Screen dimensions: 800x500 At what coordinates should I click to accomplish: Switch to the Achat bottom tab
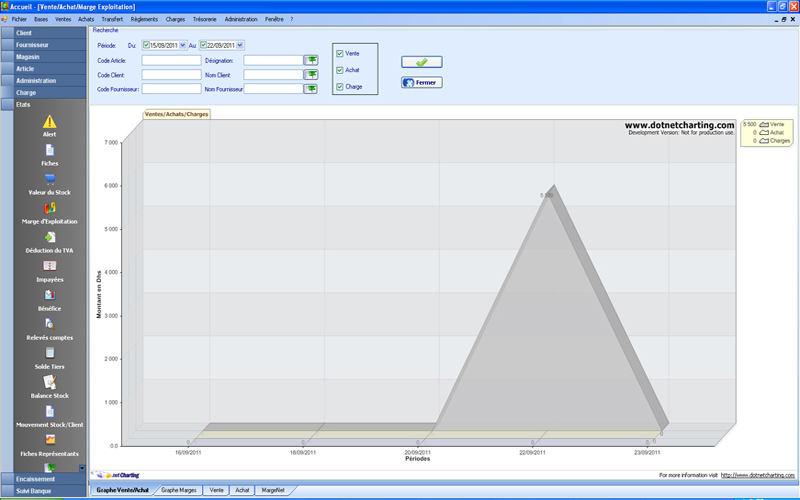pos(242,490)
